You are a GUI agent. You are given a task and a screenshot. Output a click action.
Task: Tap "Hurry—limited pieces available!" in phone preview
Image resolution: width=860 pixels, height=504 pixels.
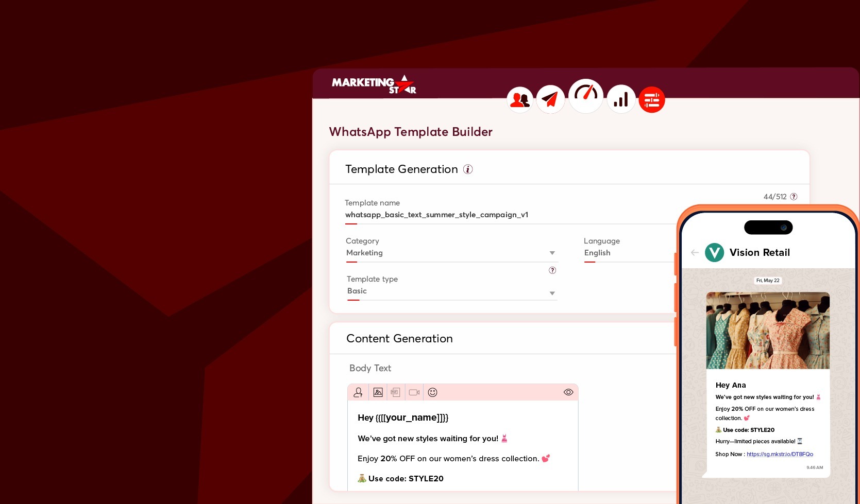point(759,441)
